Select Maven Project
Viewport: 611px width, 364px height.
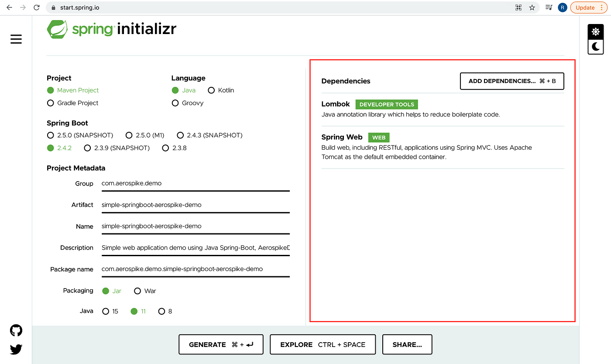pyautogui.click(x=73, y=90)
